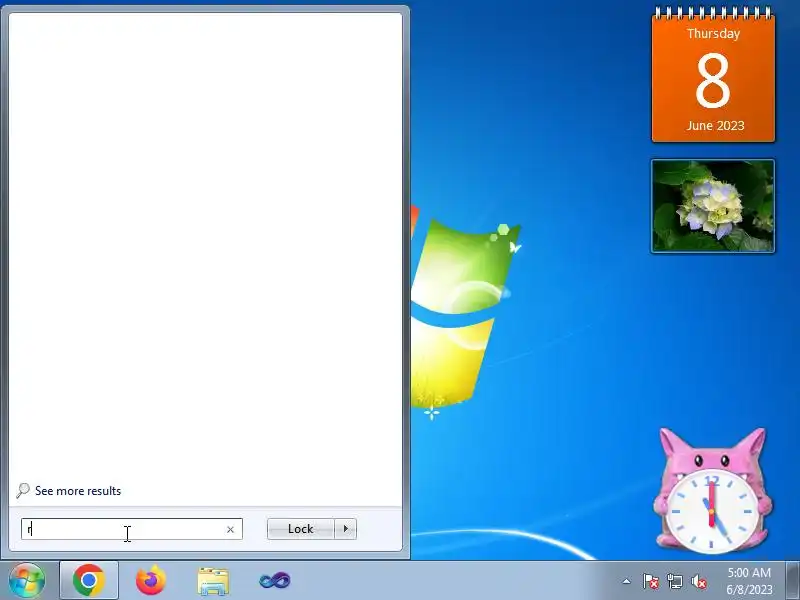Open the network status tray icon
Screen dimensions: 800x600
pyautogui.click(x=674, y=581)
